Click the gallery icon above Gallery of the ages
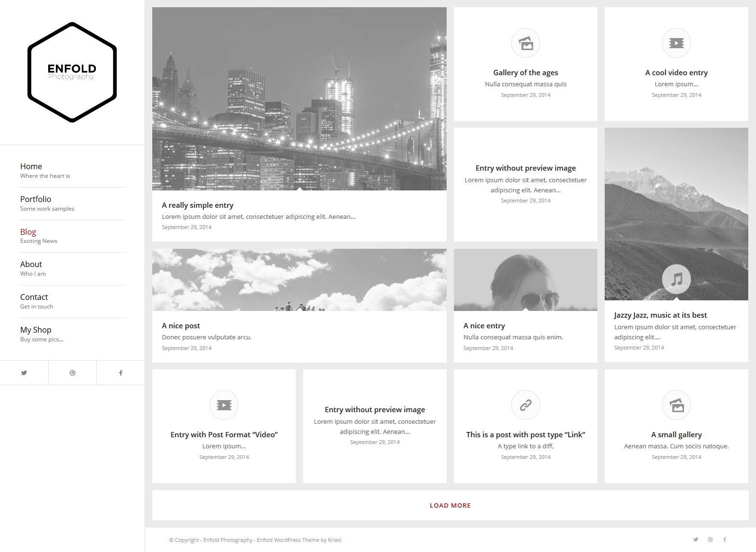 pos(526,43)
